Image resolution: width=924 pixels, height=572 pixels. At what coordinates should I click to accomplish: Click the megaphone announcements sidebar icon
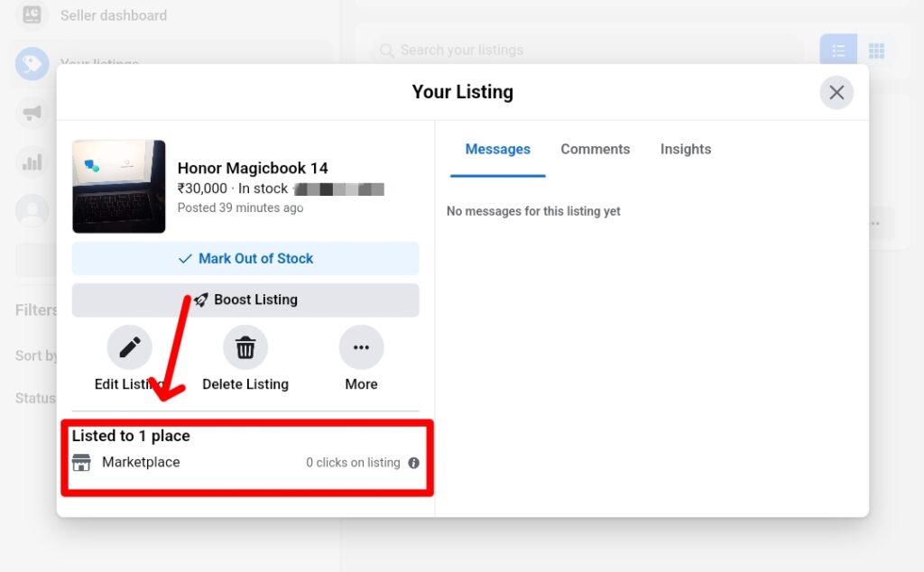pyautogui.click(x=32, y=113)
